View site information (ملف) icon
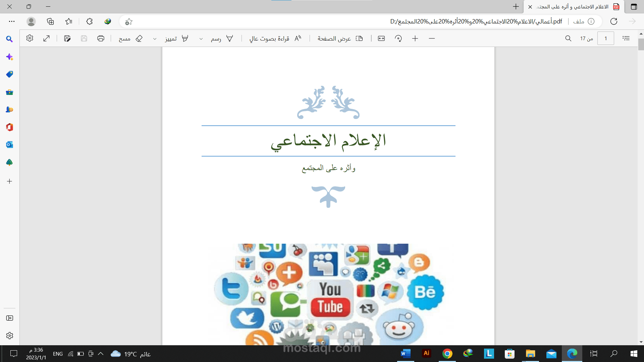This screenshot has width=644, height=362. click(x=591, y=21)
